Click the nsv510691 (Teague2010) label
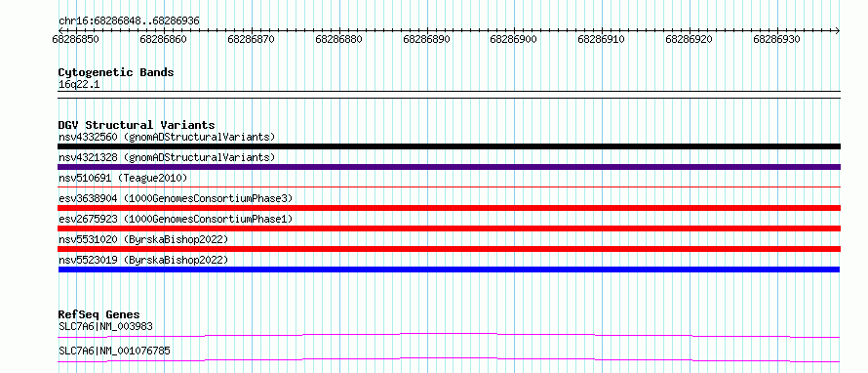Viewport: 868px width, 373px height. (123, 178)
